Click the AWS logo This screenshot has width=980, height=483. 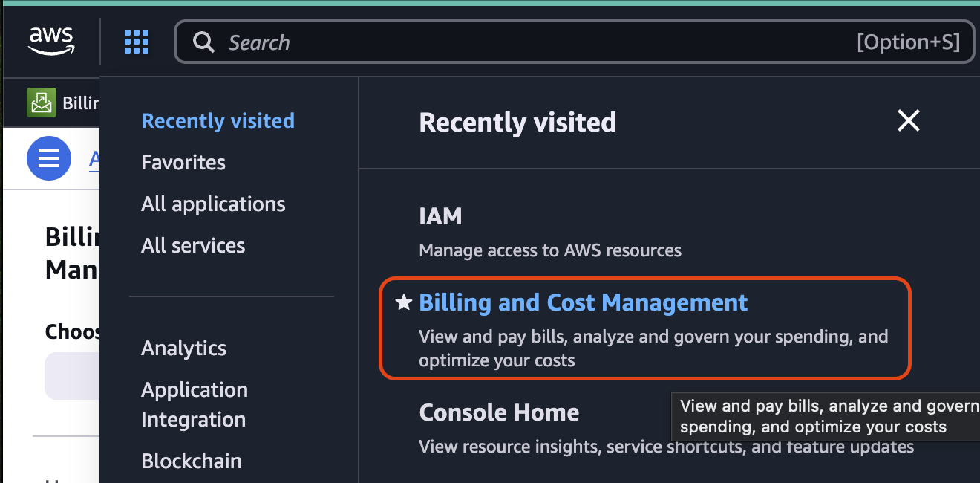click(x=50, y=42)
